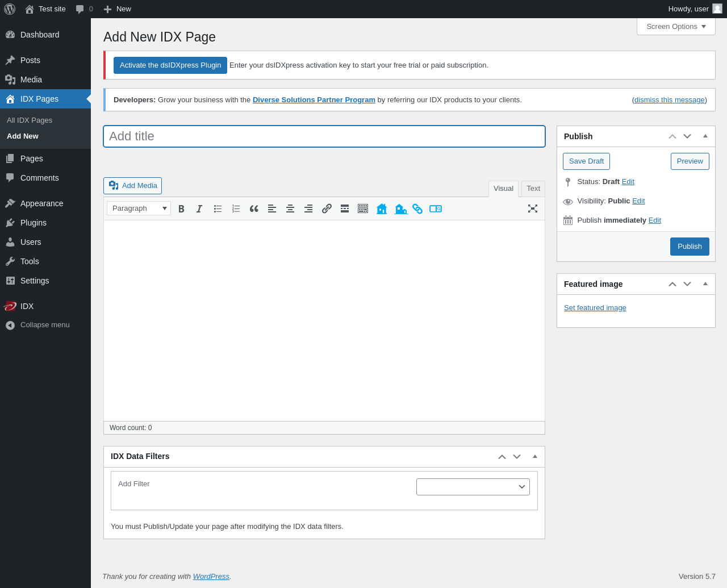Viewport: 727px width, 588px height.
Task: Edit the publish date
Action: coord(655,220)
